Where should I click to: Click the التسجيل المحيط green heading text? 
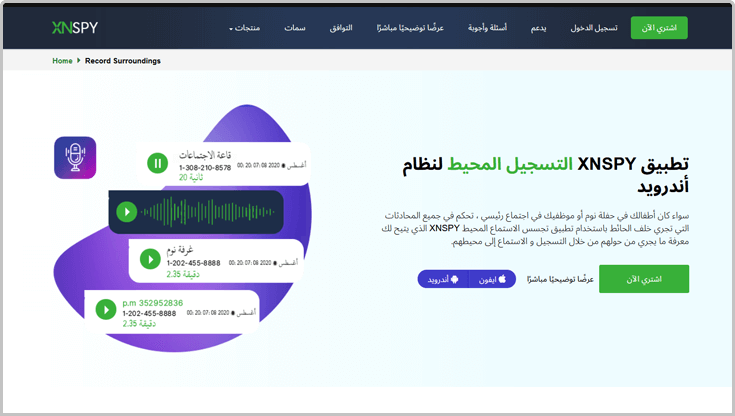[x=510, y=164]
